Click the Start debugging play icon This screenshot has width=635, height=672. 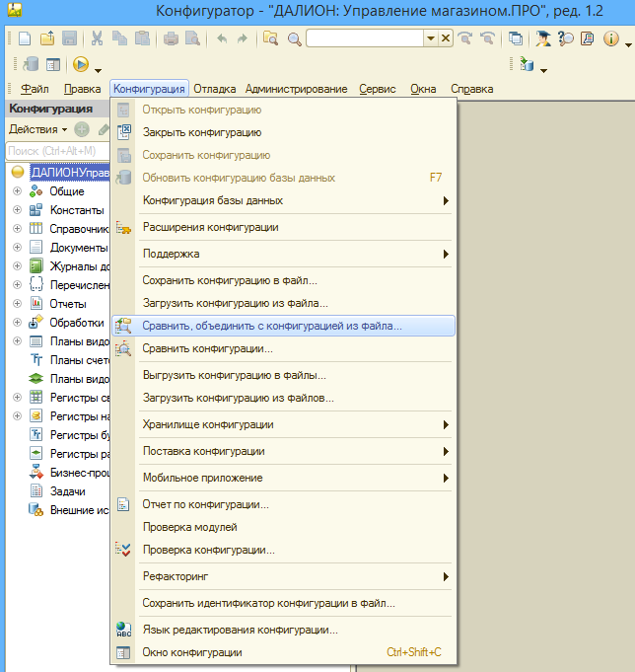[81, 65]
